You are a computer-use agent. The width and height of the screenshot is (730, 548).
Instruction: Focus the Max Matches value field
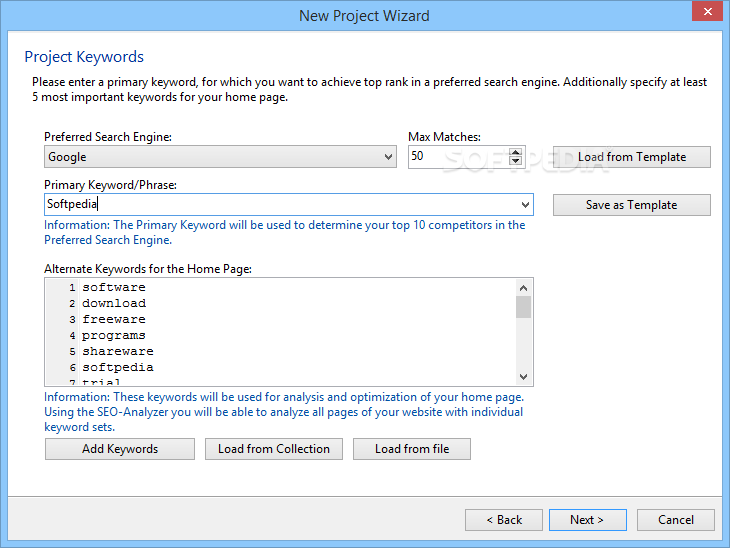tap(459, 156)
